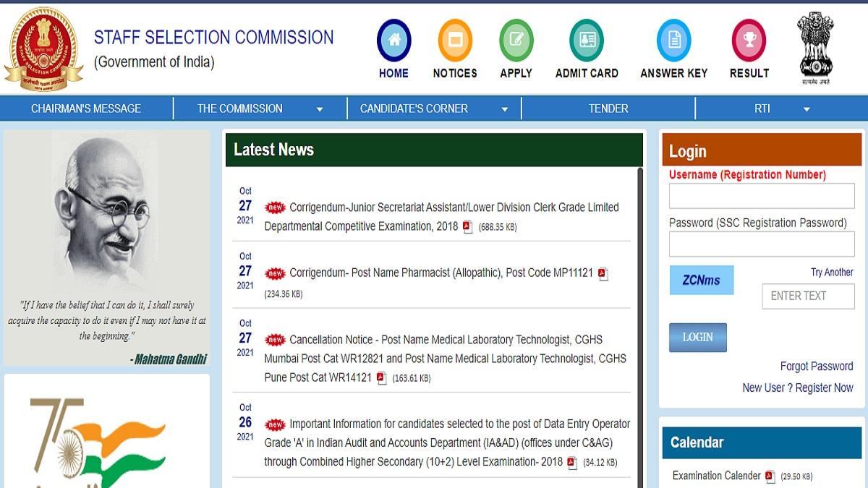Expand the CANDIDATE'S CORNER dropdown
Screen dimensions: 868x488
[x=414, y=108]
